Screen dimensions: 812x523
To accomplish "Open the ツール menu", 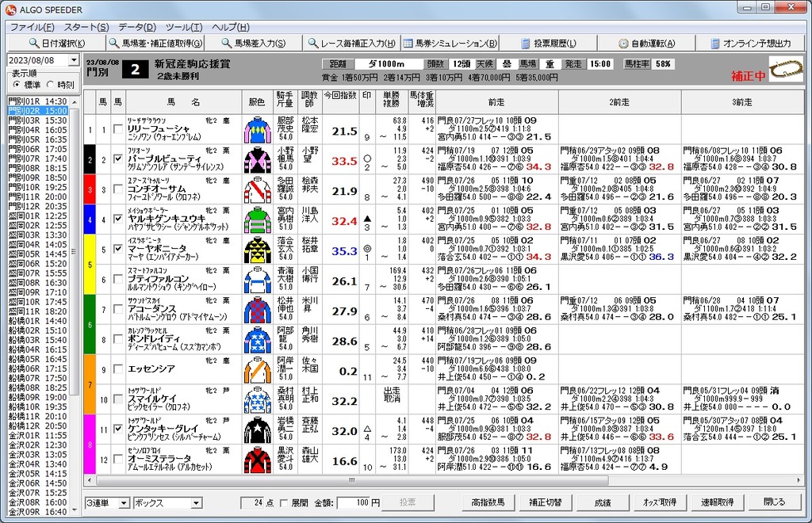I will tap(184, 27).
